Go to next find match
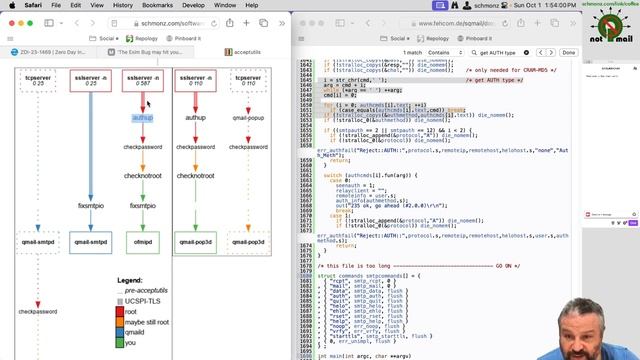This screenshot has height=360, width=640. click(551, 53)
